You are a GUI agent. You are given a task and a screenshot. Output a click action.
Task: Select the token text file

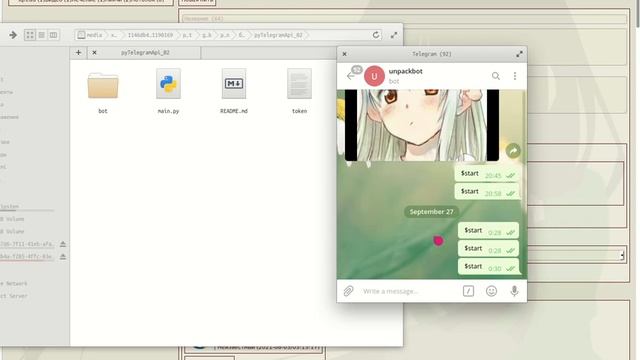[299, 92]
